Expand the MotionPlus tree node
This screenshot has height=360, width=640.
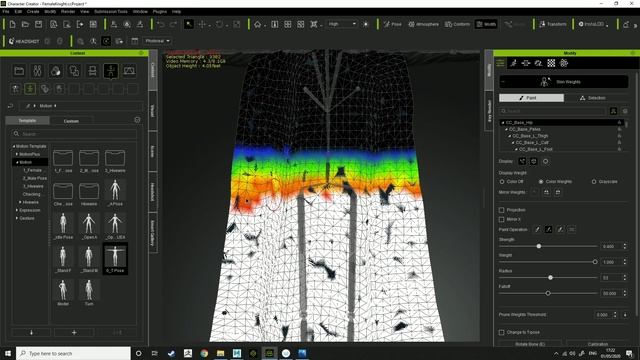pos(17,154)
